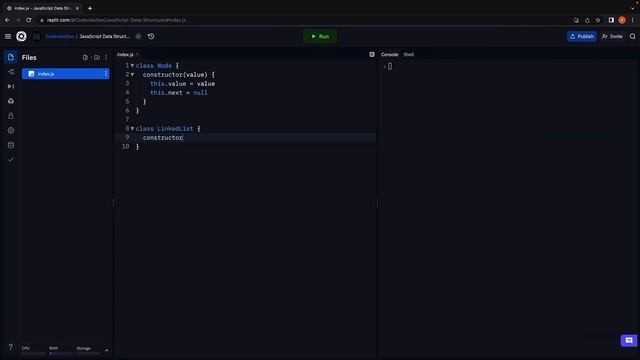
Task: Open the Settings gear sidebar icon
Action: point(11,131)
